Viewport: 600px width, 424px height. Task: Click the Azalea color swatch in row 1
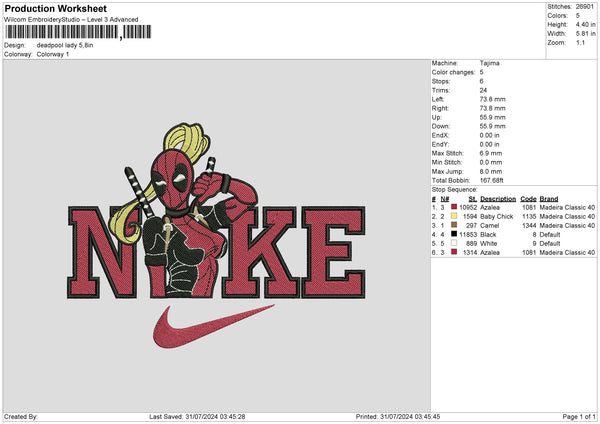click(x=454, y=207)
